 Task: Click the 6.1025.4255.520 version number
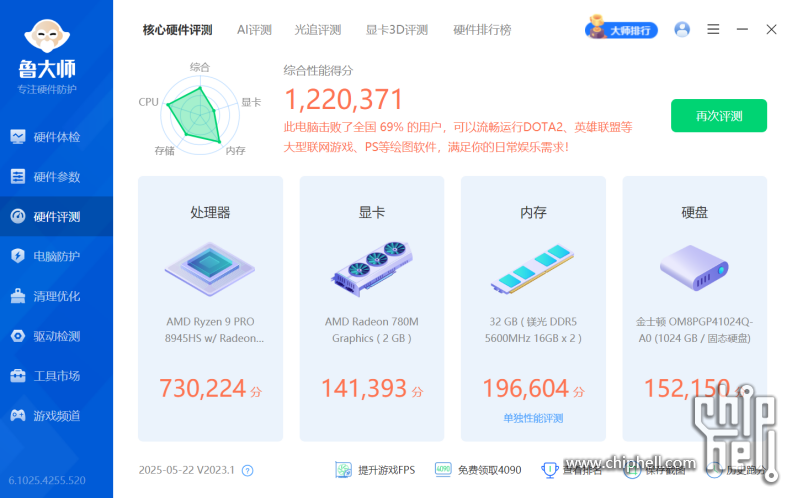click(x=47, y=480)
